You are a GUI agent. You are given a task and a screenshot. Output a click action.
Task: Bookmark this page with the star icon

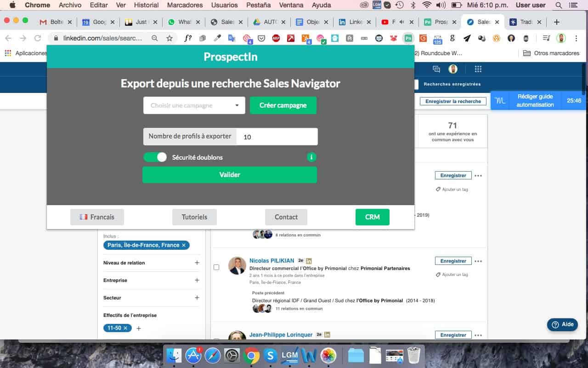pyautogui.click(x=170, y=38)
